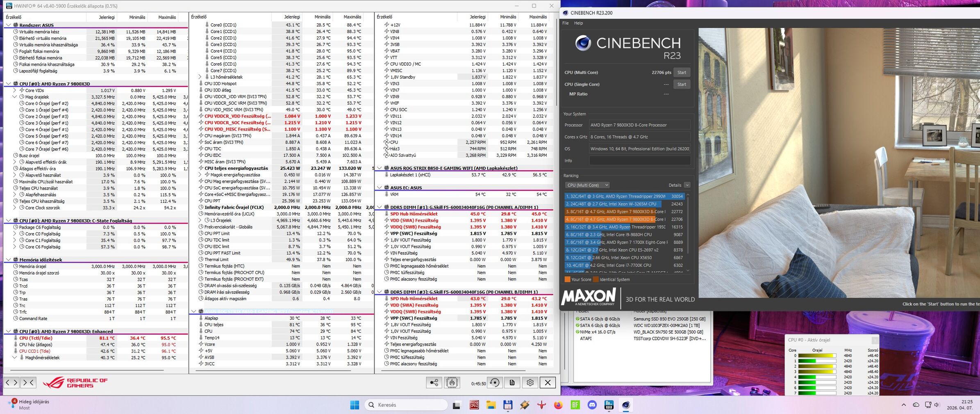The image size is (980, 414).
Task: Select the WD_BLACK SN750 SE NVMe row
Action: (641, 332)
